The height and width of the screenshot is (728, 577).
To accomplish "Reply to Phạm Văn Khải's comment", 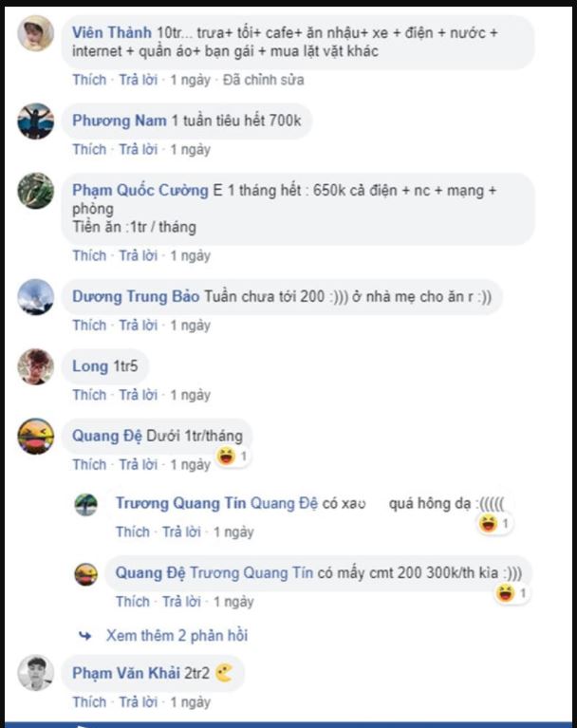I will 139,702.
